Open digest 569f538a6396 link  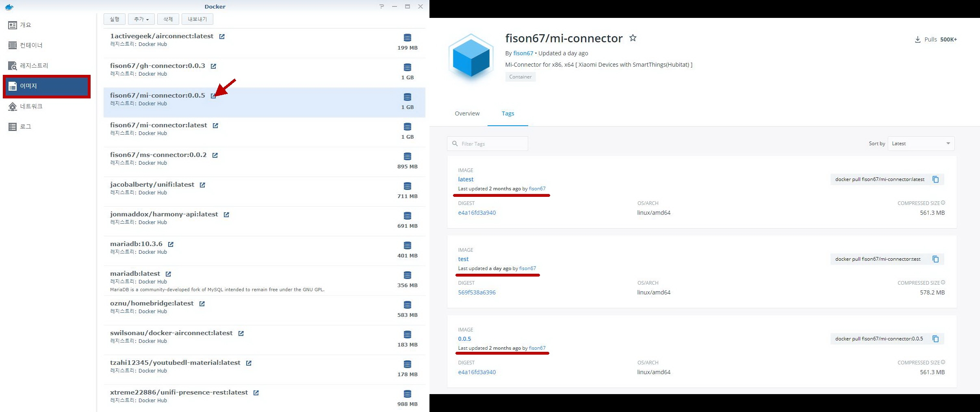(477, 292)
